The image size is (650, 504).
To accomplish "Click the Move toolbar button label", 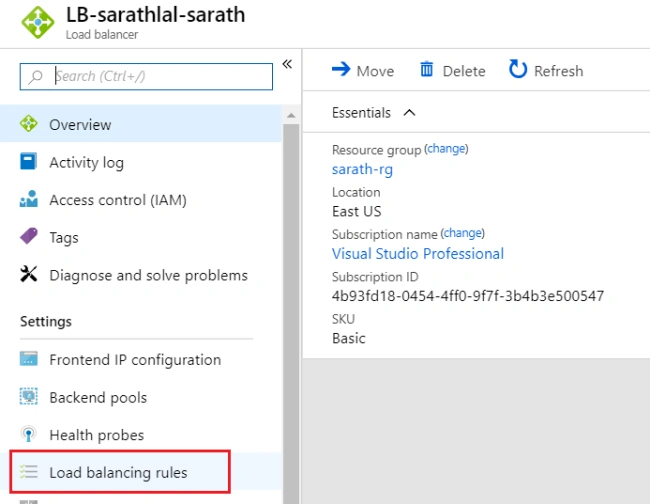I will 375,71.
